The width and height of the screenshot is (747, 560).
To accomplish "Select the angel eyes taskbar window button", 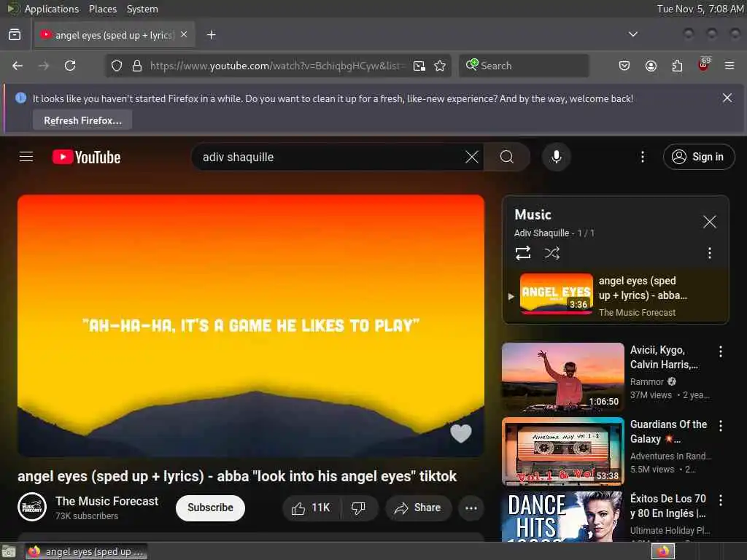I will click(86, 551).
